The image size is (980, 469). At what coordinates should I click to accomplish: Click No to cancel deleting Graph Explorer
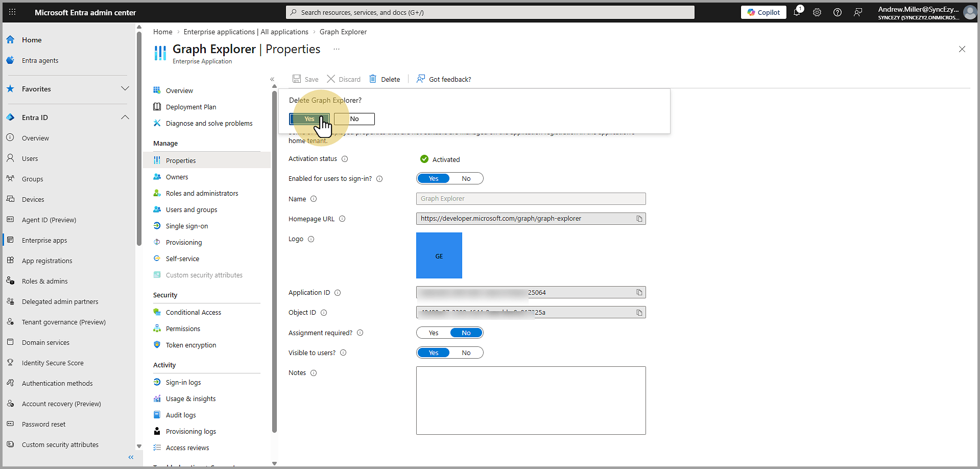tap(354, 119)
